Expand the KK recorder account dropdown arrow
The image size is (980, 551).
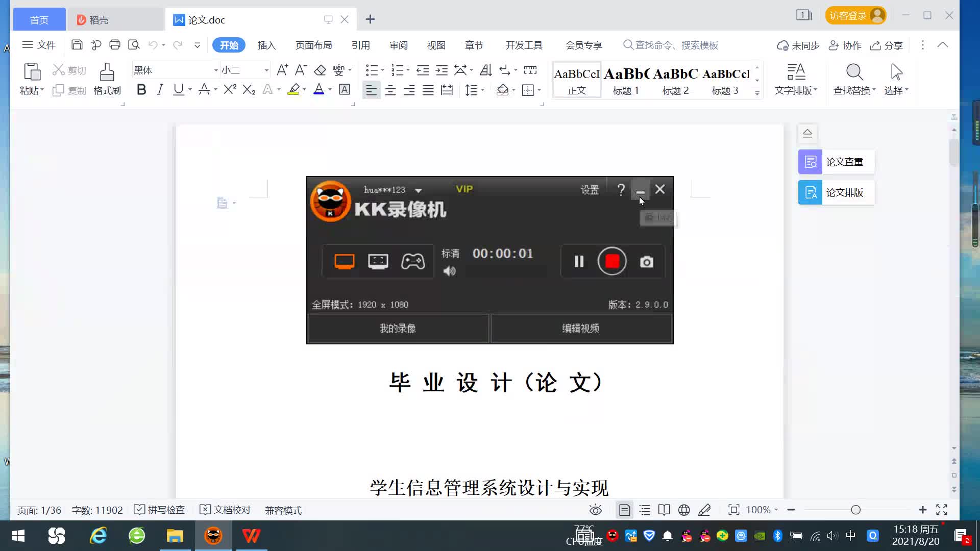pyautogui.click(x=419, y=190)
